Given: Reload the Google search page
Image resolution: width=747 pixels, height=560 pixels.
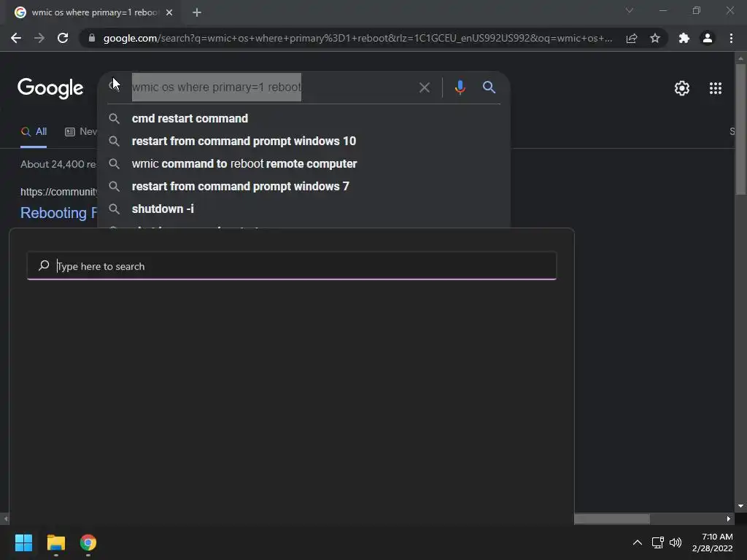Looking at the screenshot, I should 63,38.
